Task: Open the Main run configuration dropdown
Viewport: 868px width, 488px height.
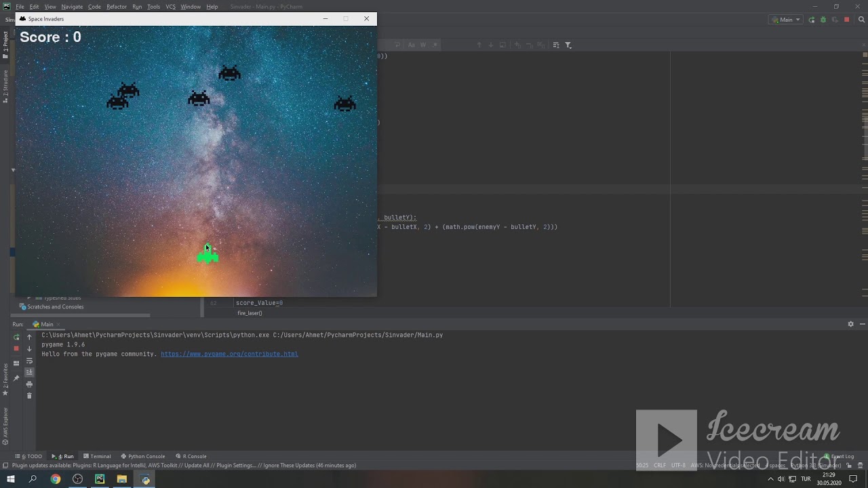Action: click(x=786, y=20)
